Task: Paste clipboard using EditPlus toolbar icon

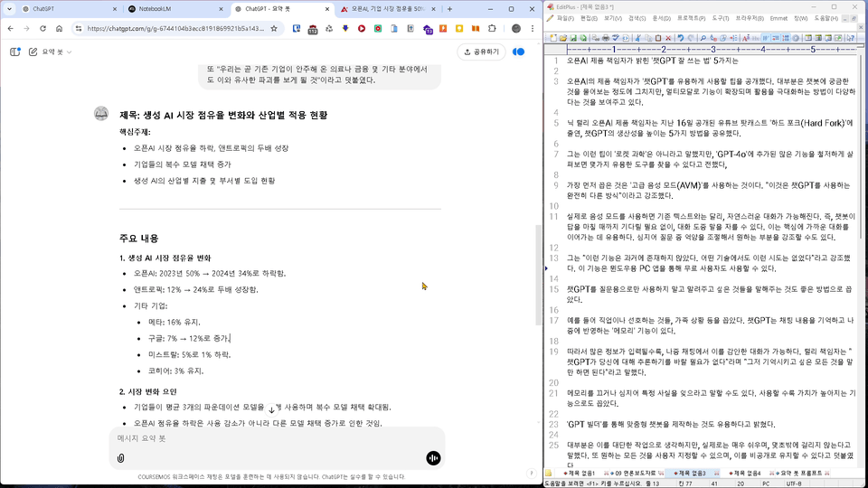Action: pos(658,38)
